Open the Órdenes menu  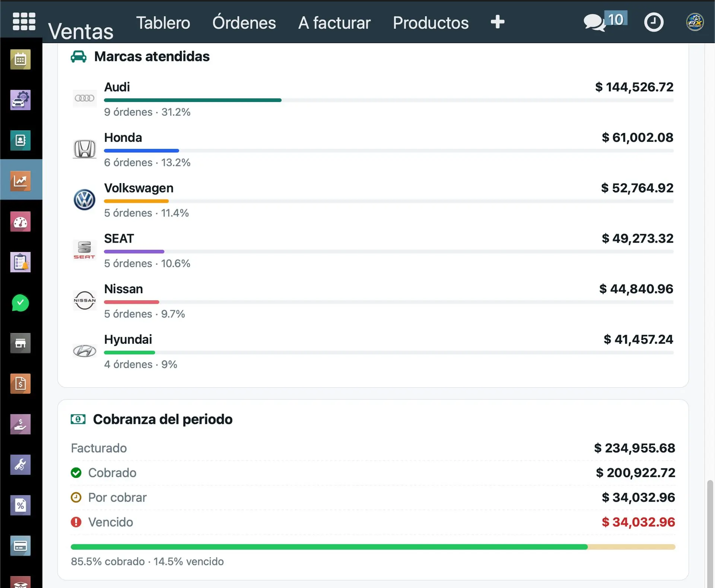[244, 23]
